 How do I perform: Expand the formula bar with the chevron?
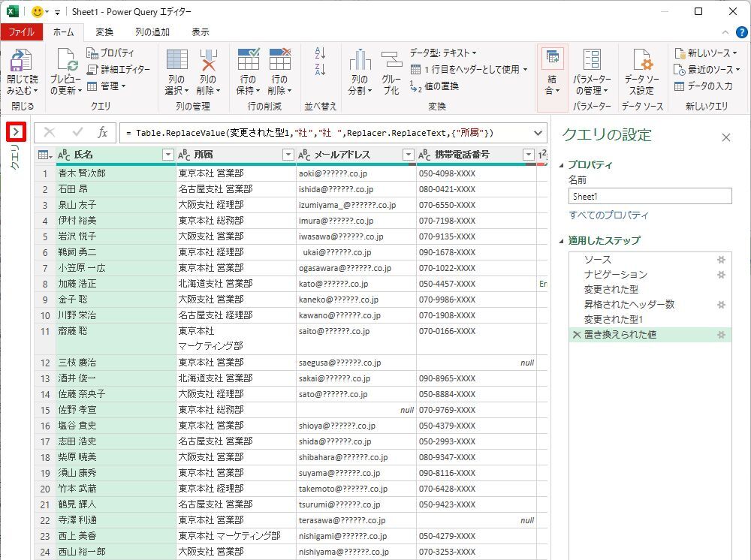coord(538,133)
